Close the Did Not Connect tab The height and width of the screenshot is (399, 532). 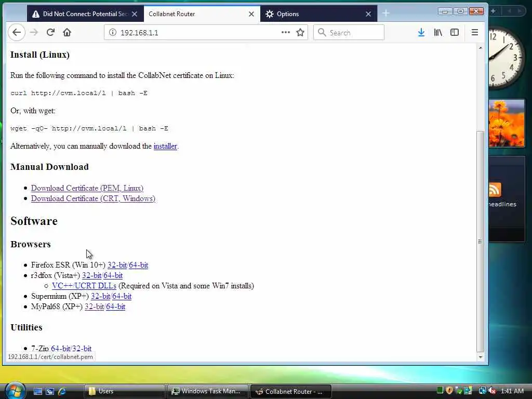pos(135,14)
